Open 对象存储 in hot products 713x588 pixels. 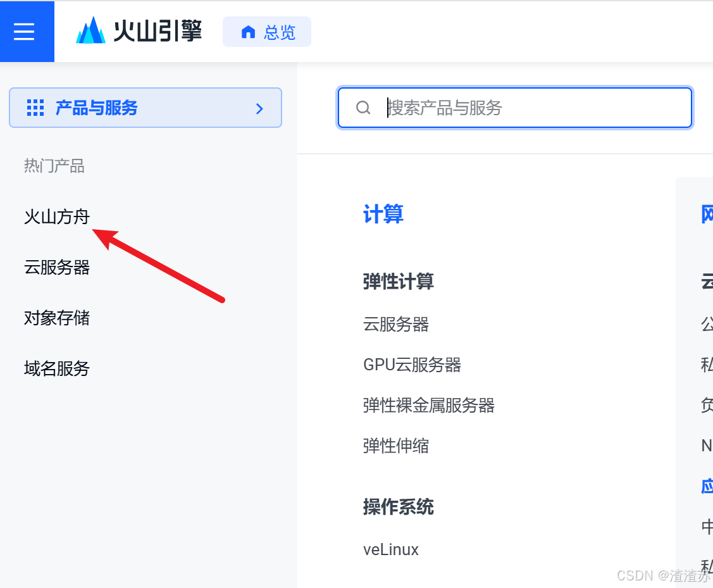click(57, 318)
